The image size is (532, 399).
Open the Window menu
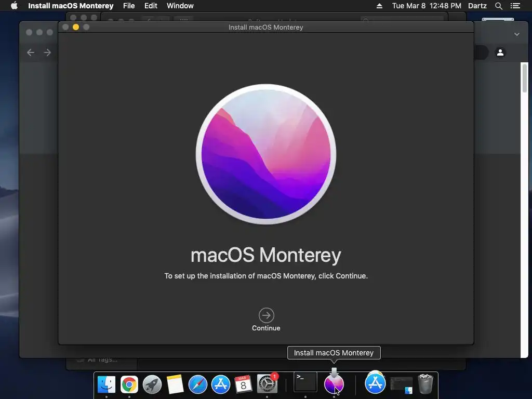coord(180,6)
